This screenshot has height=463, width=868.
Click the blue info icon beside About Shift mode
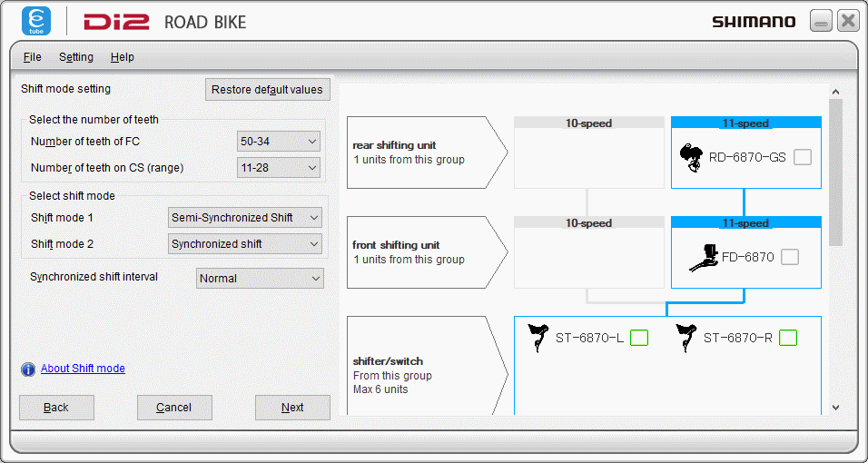(28, 369)
